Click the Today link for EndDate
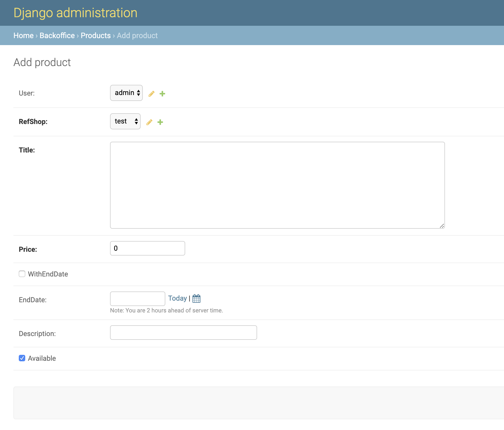Screen dimensions: 504x430 tap(177, 298)
